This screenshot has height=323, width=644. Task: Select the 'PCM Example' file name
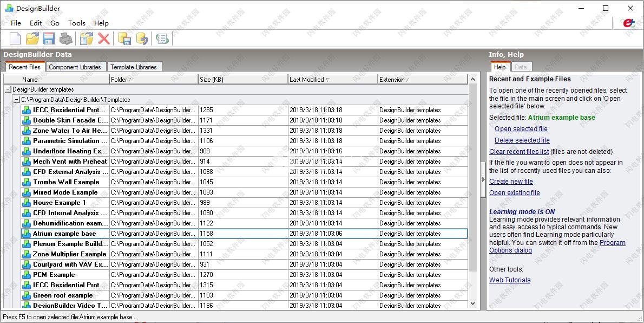pos(54,275)
